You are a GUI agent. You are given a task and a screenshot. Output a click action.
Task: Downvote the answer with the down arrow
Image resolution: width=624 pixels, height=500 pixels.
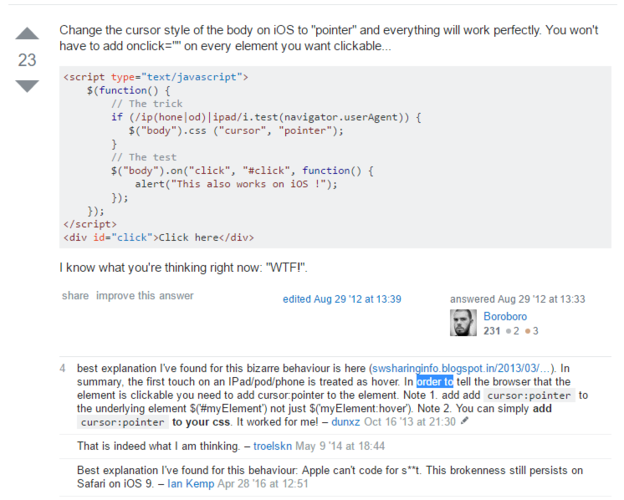27,86
